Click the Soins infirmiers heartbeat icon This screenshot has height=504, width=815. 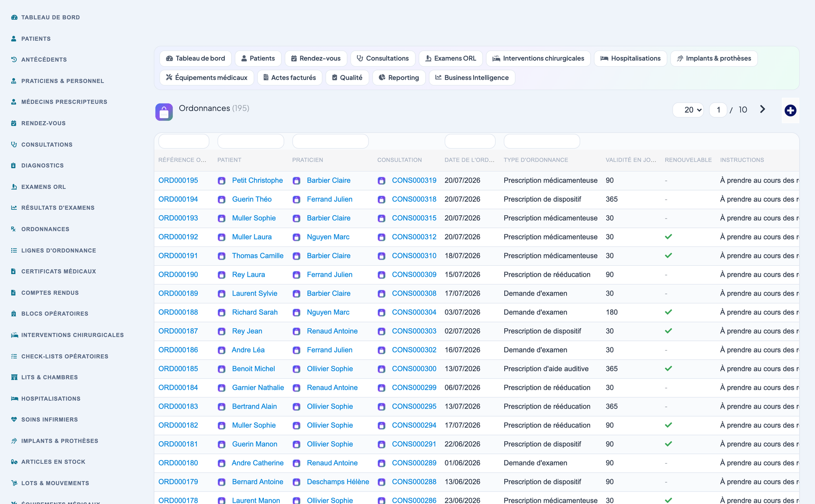click(14, 419)
